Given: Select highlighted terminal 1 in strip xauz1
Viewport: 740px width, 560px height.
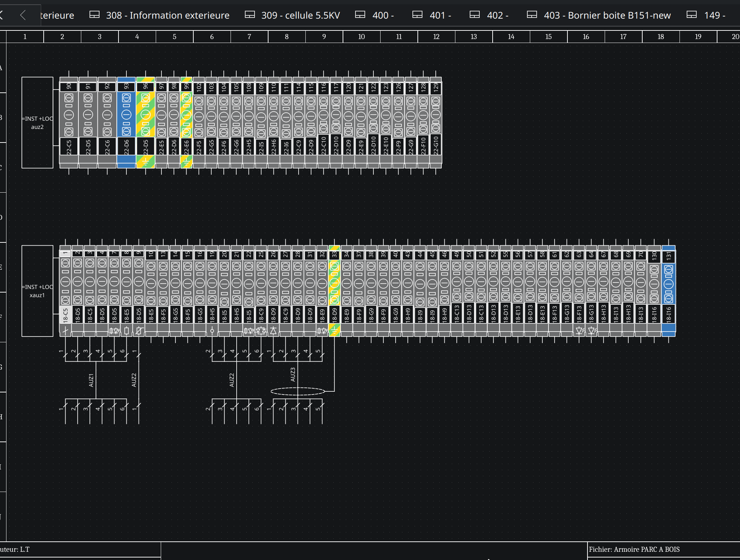Looking at the screenshot, I should click(65, 291).
